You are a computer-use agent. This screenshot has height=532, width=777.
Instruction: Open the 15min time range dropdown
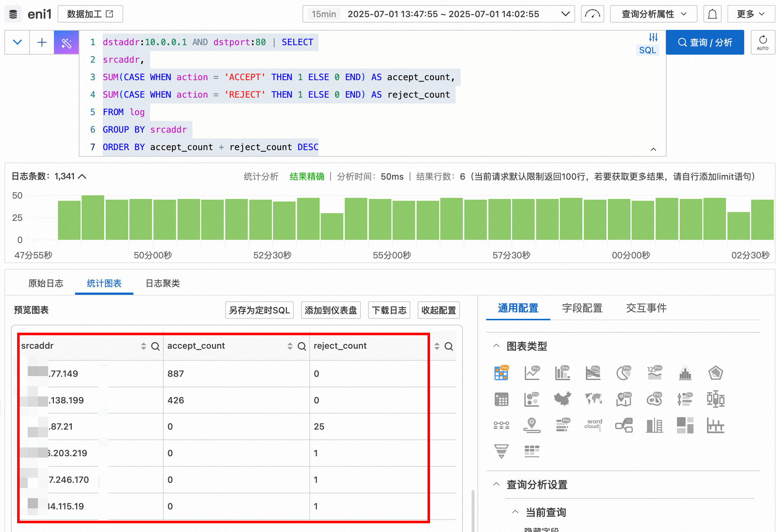(x=438, y=14)
